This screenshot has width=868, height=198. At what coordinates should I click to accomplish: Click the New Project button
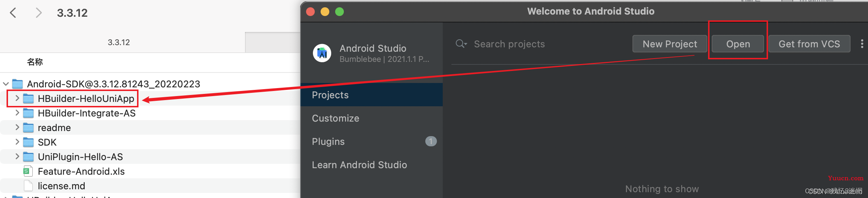(x=670, y=44)
